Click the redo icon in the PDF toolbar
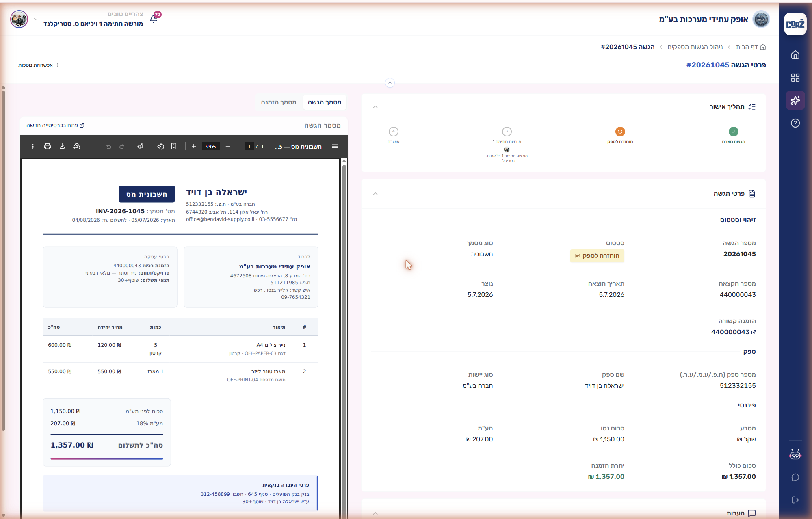 coord(122,146)
